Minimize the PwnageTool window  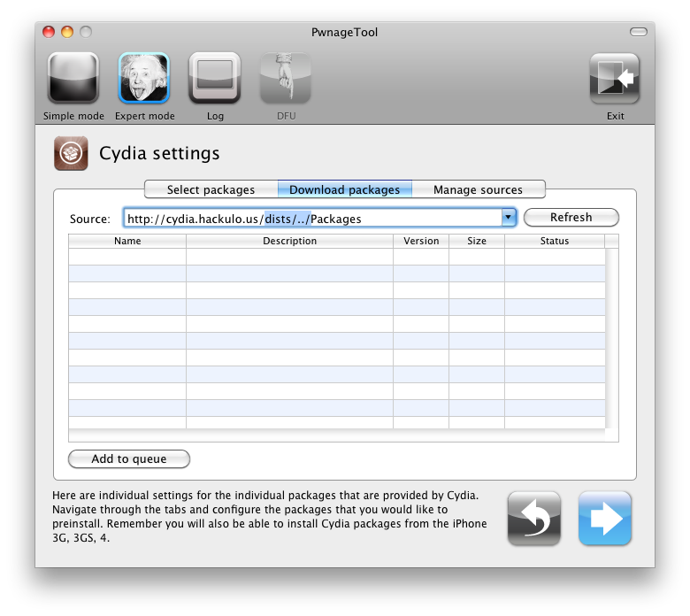coord(67,32)
